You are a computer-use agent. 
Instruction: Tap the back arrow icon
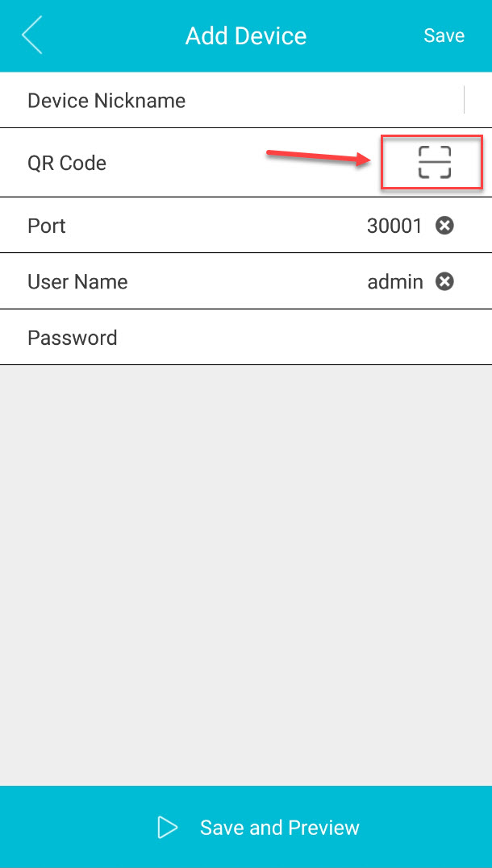click(x=32, y=36)
